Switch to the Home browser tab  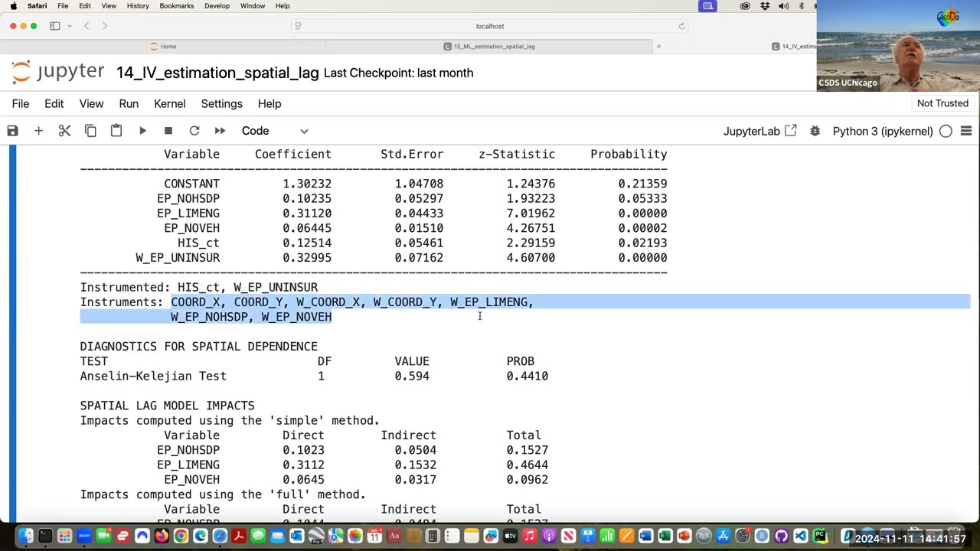click(163, 46)
